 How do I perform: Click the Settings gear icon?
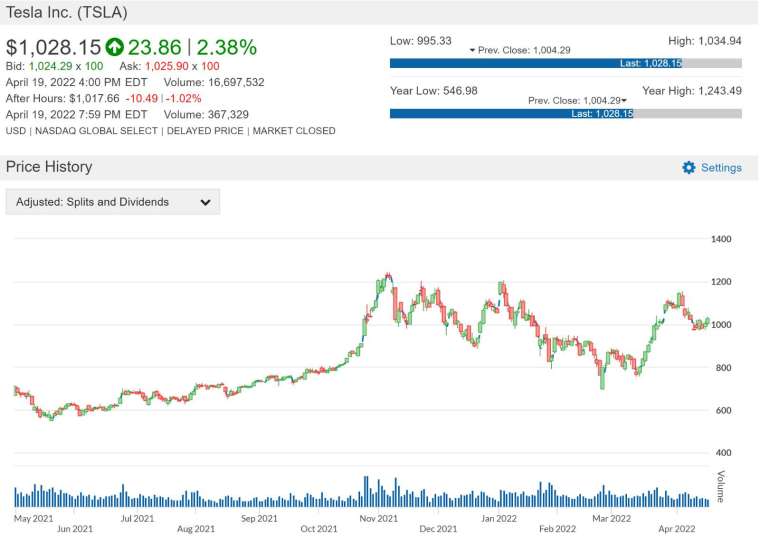tap(688, 168)
